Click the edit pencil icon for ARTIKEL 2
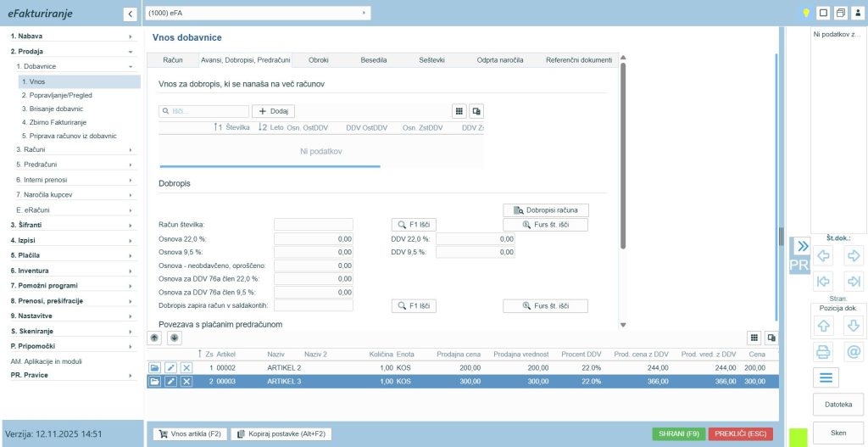This screenshot has height=447, width=868. 170,368
